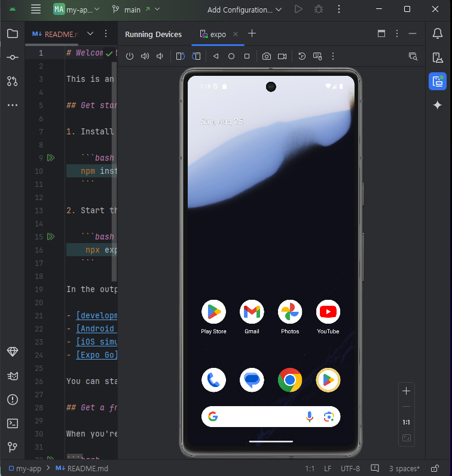
Task: Toggle the Layout Inspector button
Action: [x=413, y=56]
